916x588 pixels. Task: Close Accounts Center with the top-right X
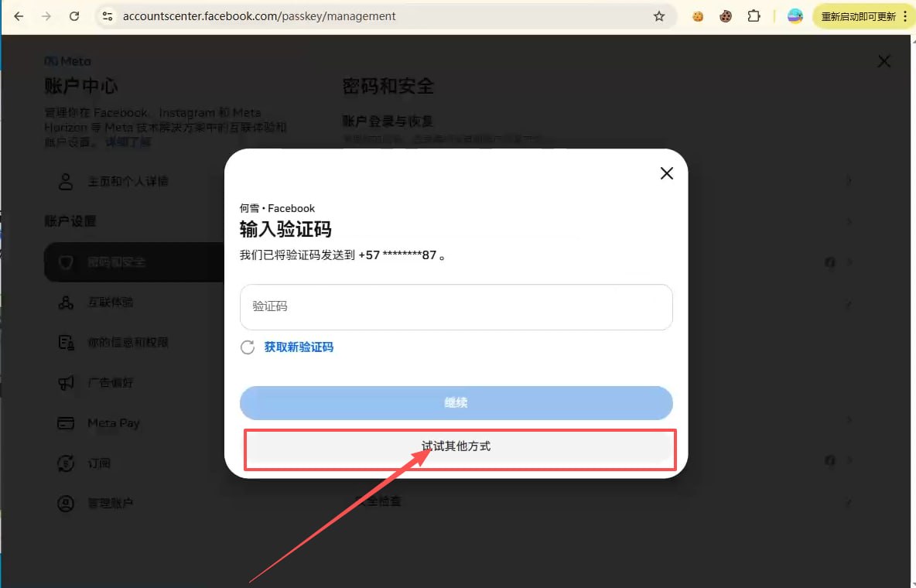pos(884,61)
